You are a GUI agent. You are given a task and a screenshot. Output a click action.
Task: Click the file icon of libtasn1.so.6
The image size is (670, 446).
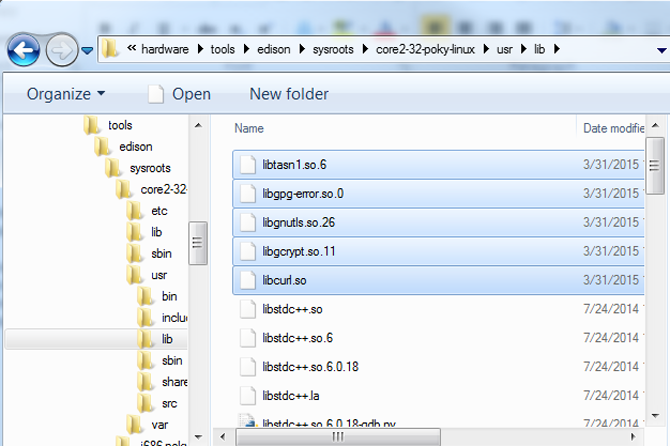[247, 164]
